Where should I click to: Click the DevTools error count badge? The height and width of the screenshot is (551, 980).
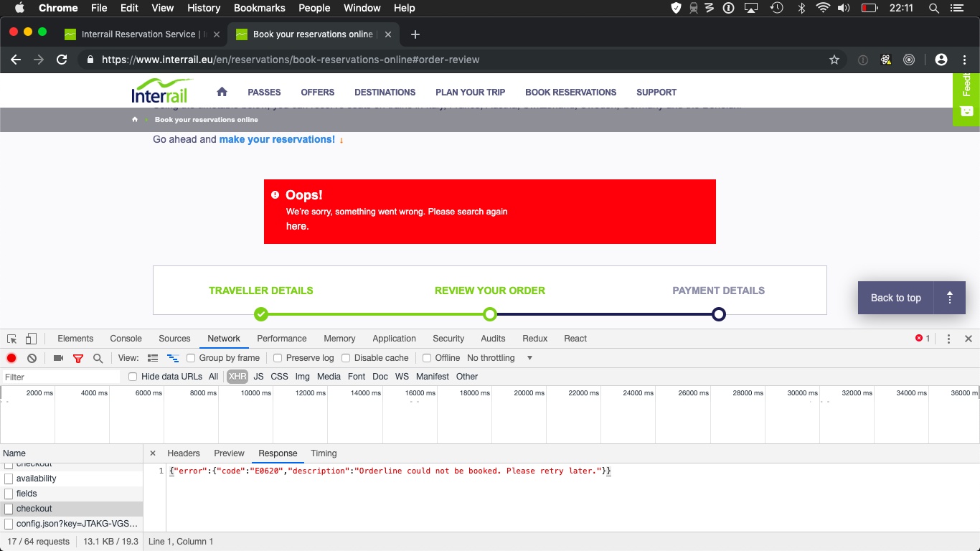click(x=923, y=339)
